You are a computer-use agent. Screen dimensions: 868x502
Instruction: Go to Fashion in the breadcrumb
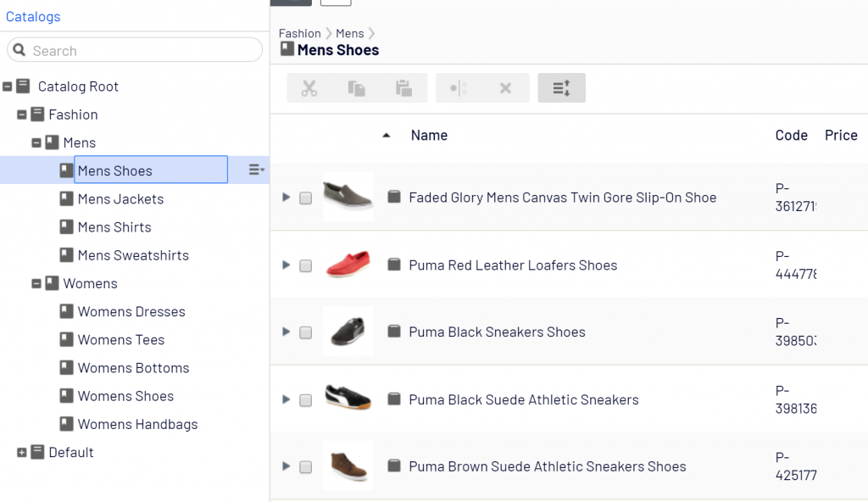(299, 33)
